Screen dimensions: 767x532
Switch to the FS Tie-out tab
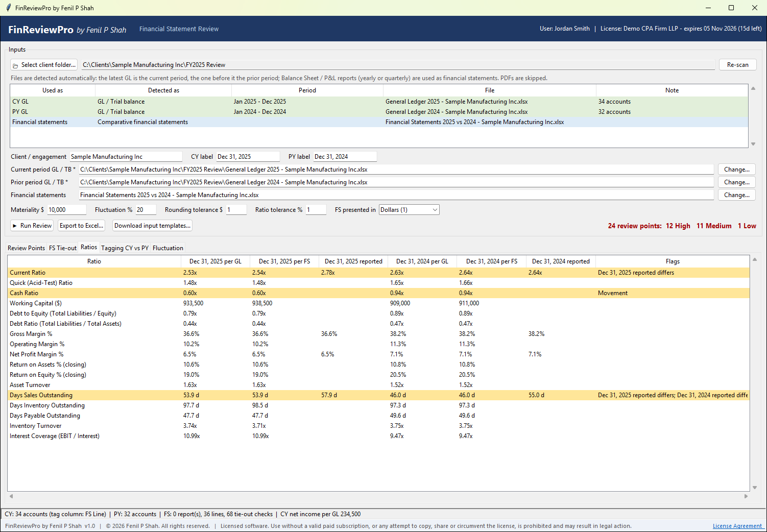point(62,248)
